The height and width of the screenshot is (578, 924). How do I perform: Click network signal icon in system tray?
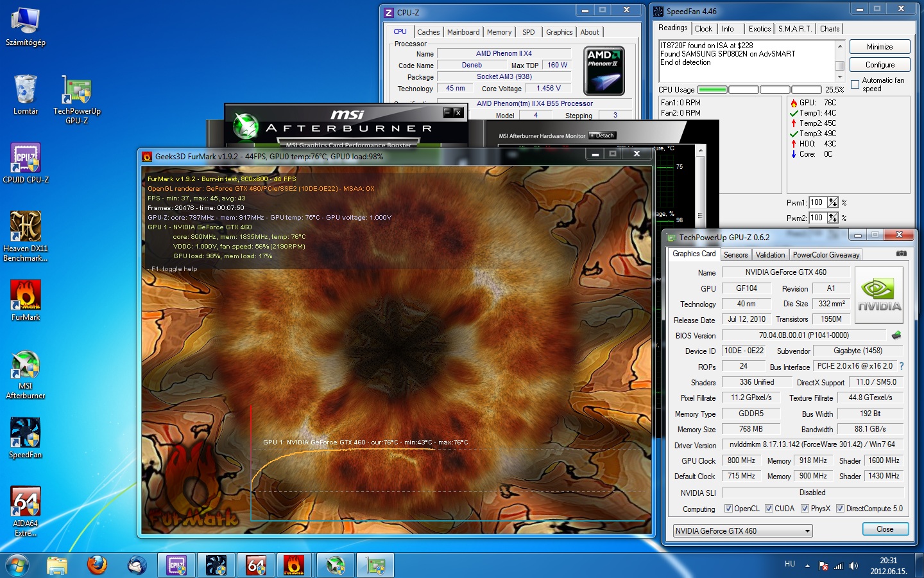[x=838, y=566]
